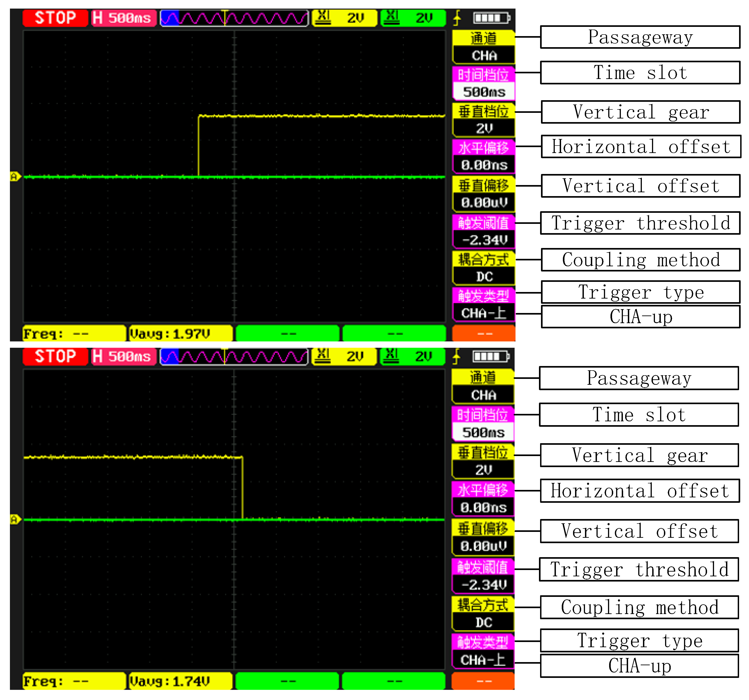Click the green X1 2V channel indicator, top

point(413,18)
